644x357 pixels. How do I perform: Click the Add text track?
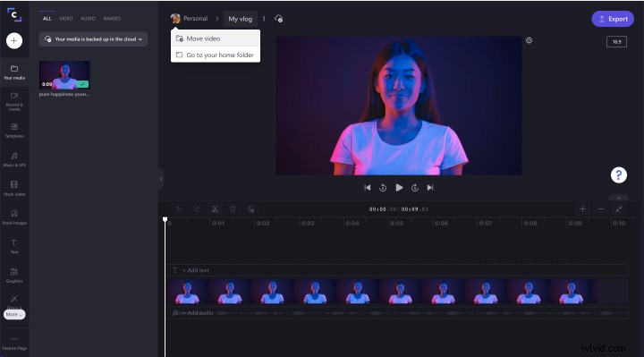pos(397,270)
